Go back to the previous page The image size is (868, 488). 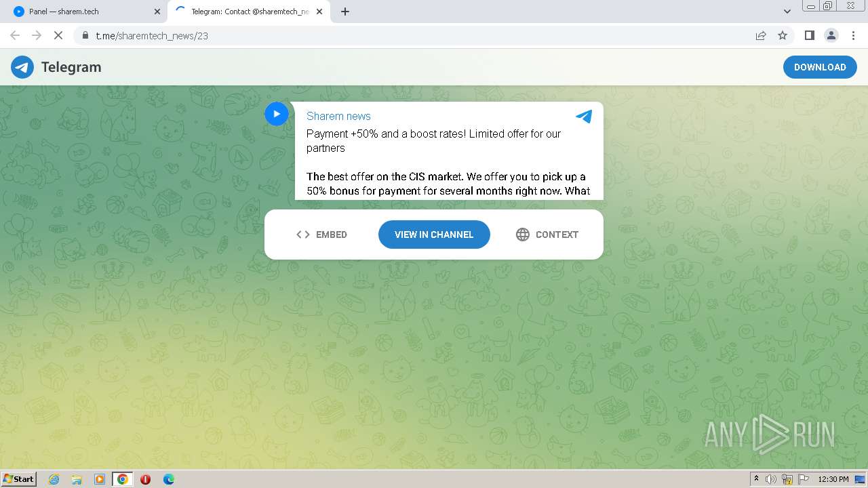click(x=15, y=35)
